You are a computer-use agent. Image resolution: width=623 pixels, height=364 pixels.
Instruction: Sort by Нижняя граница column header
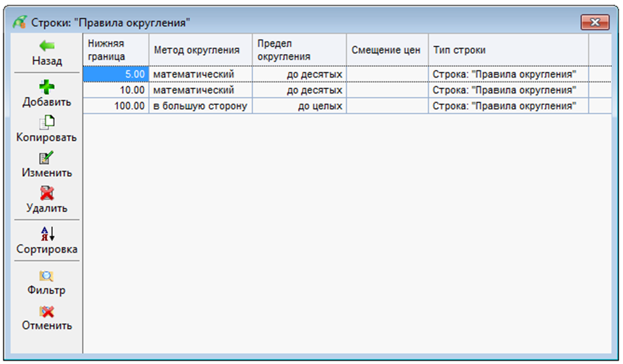pos(116,50)
